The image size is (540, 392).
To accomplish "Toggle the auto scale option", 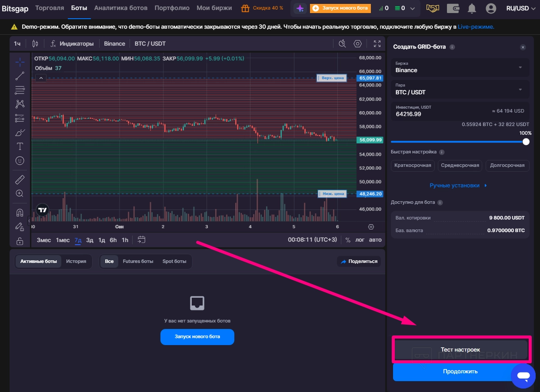I will 375,240.
